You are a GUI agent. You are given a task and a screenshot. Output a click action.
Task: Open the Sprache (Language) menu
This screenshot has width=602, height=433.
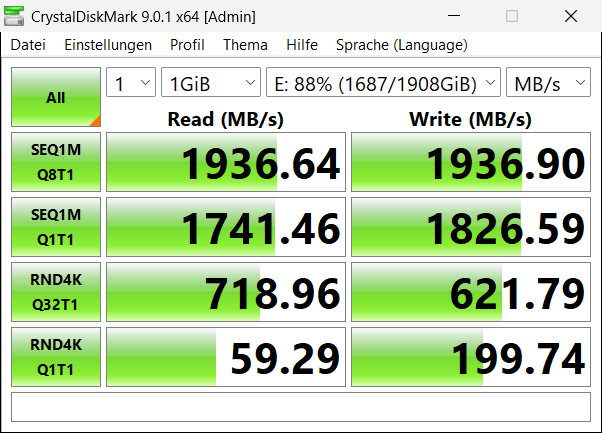(x=402, y=45)
